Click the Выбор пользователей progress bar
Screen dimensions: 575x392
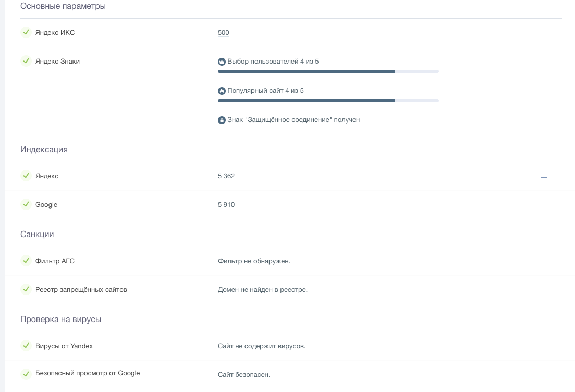[328, 71]
